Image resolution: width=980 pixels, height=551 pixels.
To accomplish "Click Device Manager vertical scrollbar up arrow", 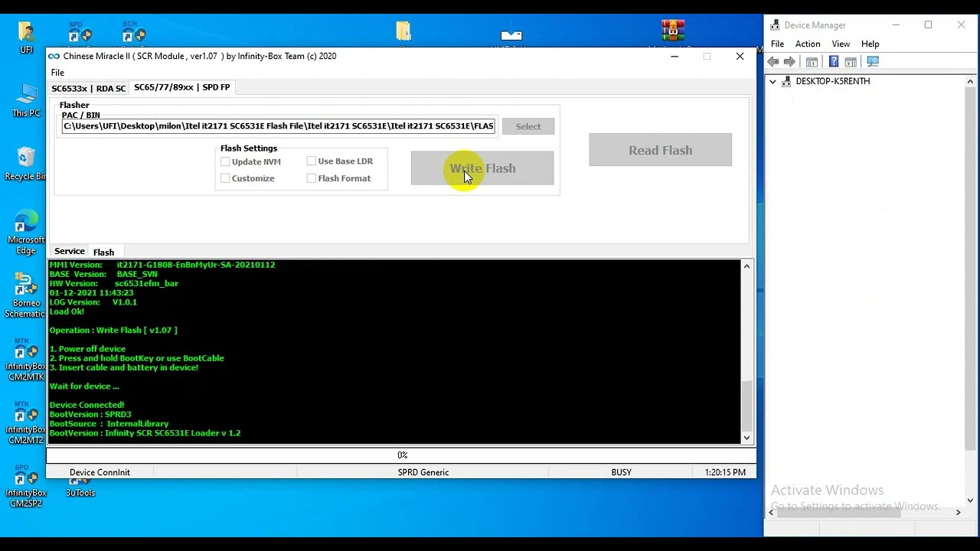I will pos(970,81).
